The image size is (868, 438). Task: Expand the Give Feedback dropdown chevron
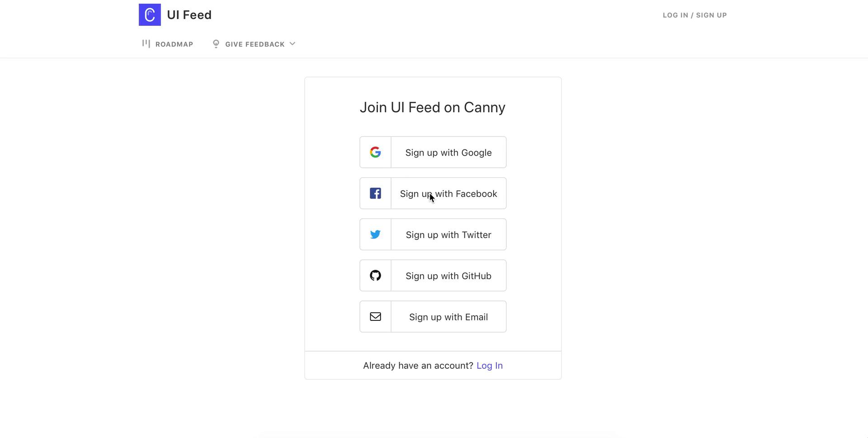click(292, 44)
